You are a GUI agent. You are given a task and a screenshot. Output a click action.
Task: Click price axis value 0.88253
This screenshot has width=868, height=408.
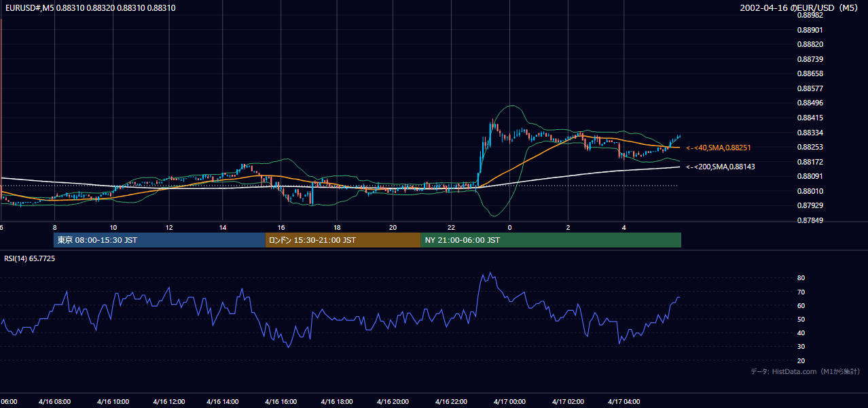pos(809,147)
